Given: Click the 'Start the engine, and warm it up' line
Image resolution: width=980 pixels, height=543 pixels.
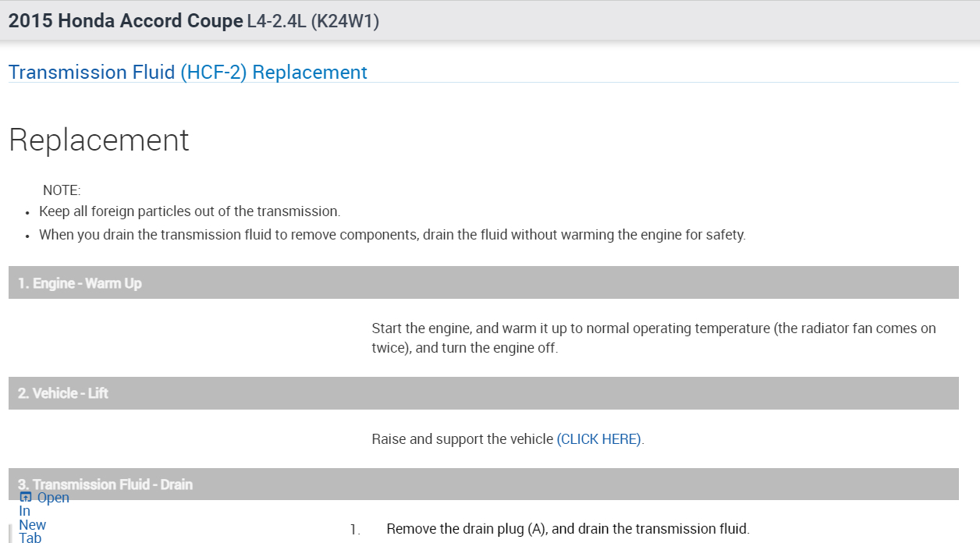Looking at the screenshot, I should coord(653,328).
